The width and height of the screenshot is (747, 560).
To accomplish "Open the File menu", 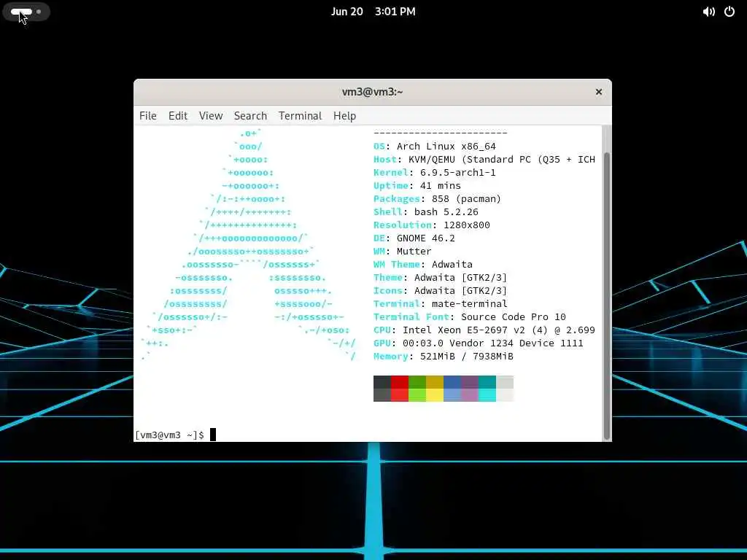I will click(147, 116).
